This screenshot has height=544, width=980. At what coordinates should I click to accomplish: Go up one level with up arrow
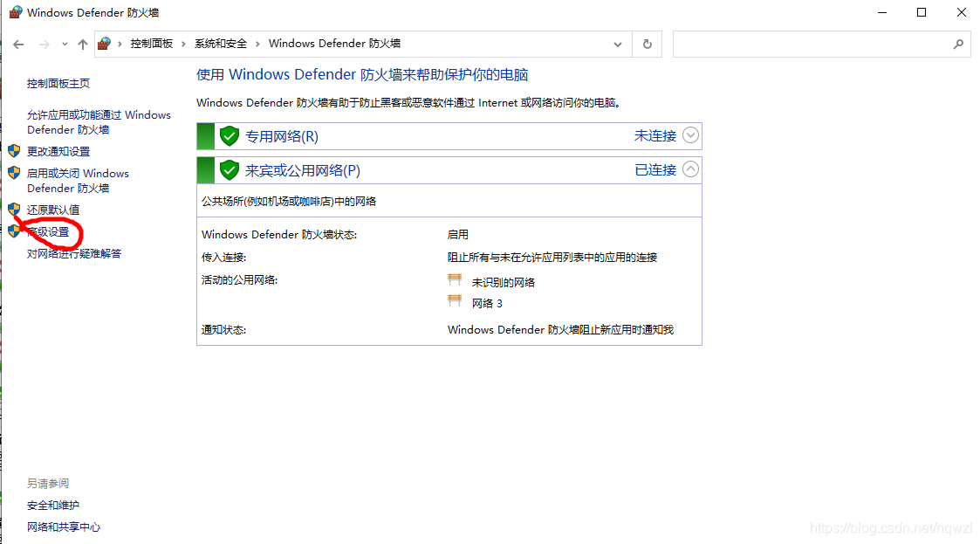tap(83, 45)
